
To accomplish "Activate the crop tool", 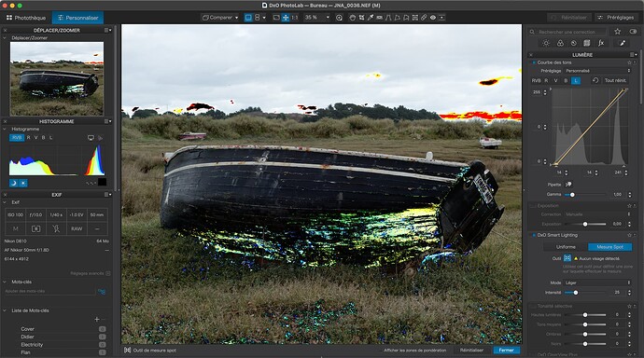I will pyautogui.click(x=361, y=18).
